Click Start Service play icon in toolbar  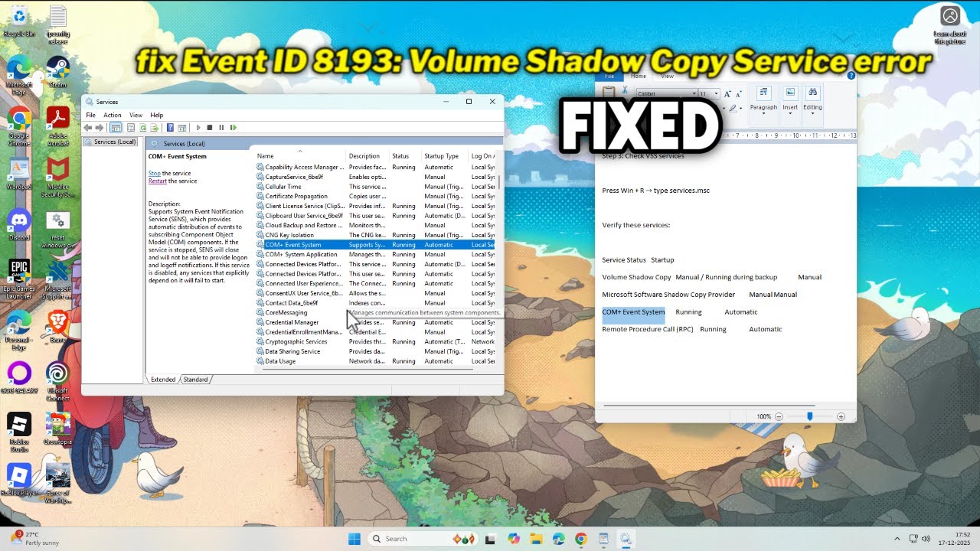(x=198, y=128)
